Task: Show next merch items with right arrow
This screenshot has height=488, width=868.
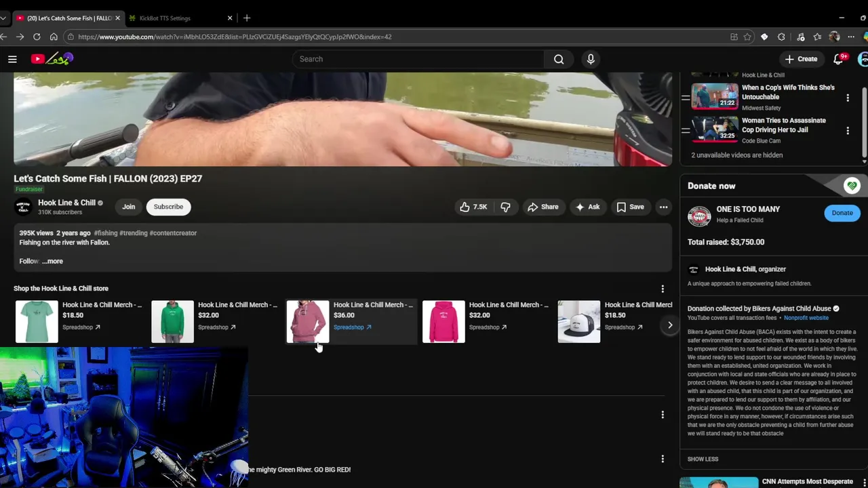Action: (670, 325)
